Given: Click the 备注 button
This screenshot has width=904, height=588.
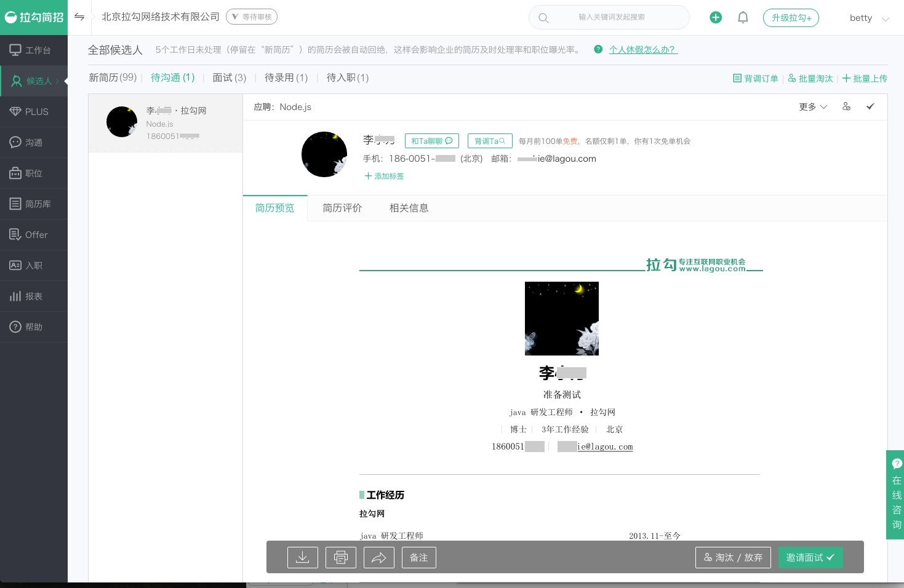Looking at the screenshot, I should click(419, 557).
